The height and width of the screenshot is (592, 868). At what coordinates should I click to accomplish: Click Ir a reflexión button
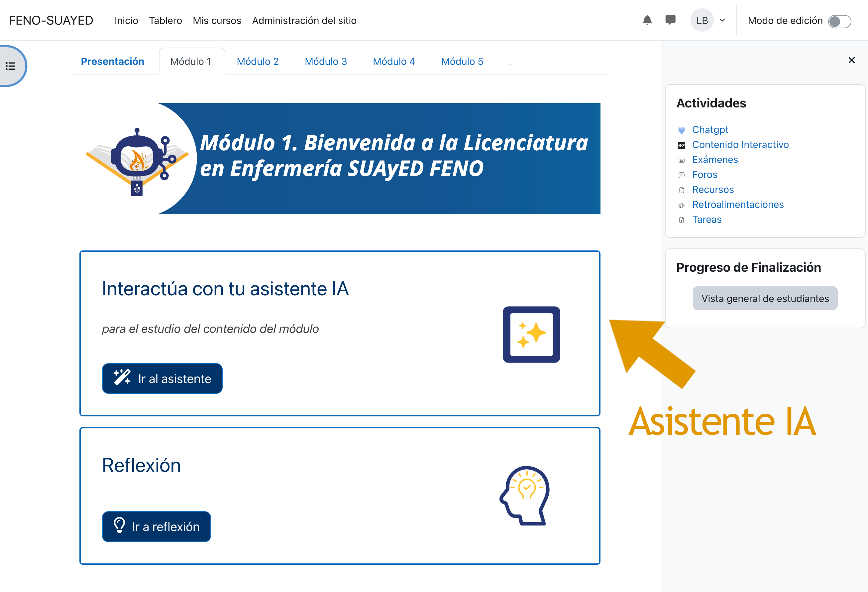(156, 526)
